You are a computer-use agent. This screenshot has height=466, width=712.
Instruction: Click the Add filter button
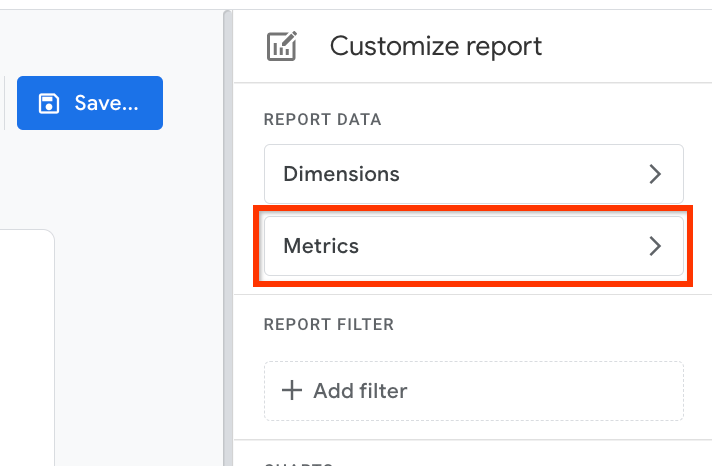click(474, 391)
